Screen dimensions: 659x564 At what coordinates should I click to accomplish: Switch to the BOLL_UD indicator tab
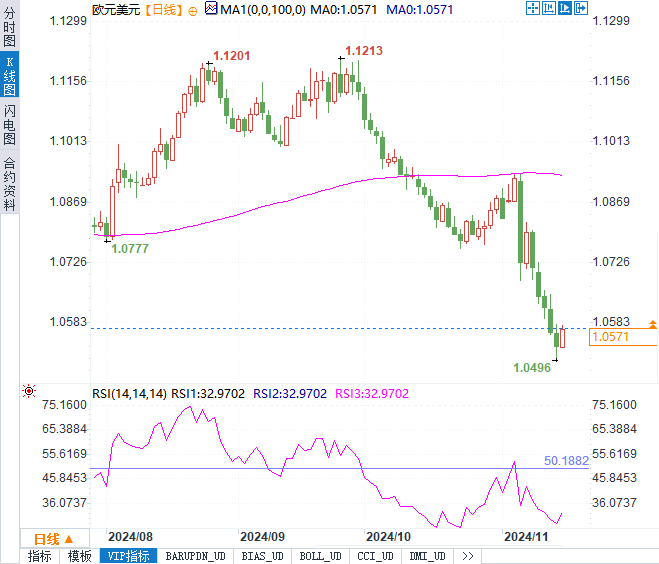[x=320, y=556]
